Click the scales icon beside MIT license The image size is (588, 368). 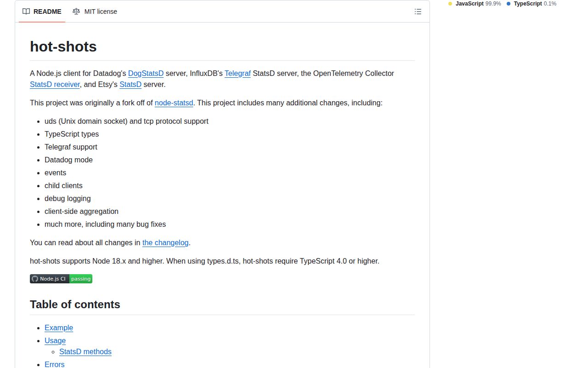76,11
